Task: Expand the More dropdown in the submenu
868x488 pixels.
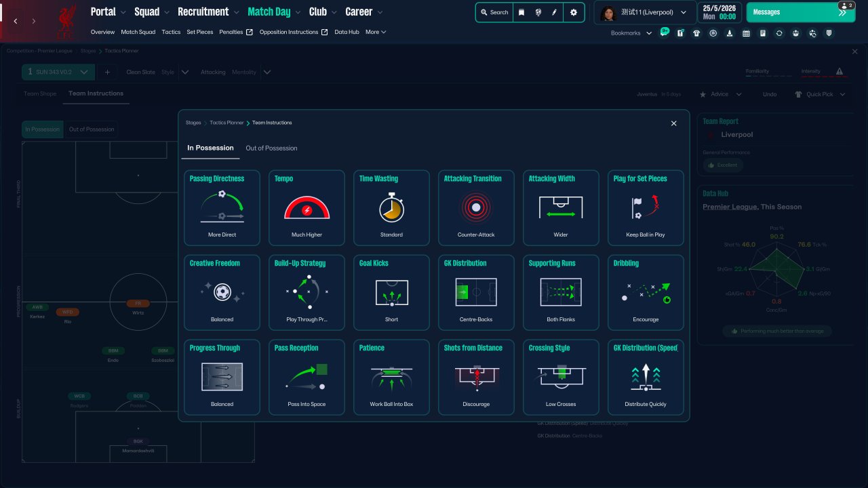Action: pos(376,32)
